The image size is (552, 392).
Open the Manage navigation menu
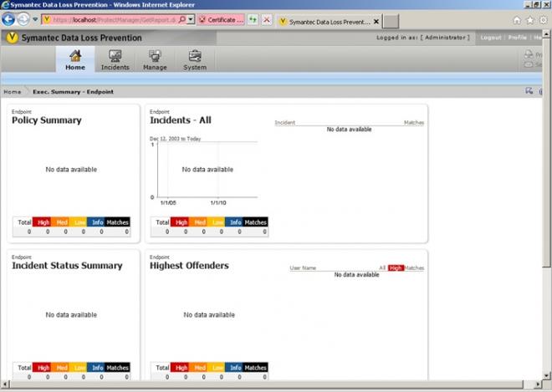coord(155,59)
